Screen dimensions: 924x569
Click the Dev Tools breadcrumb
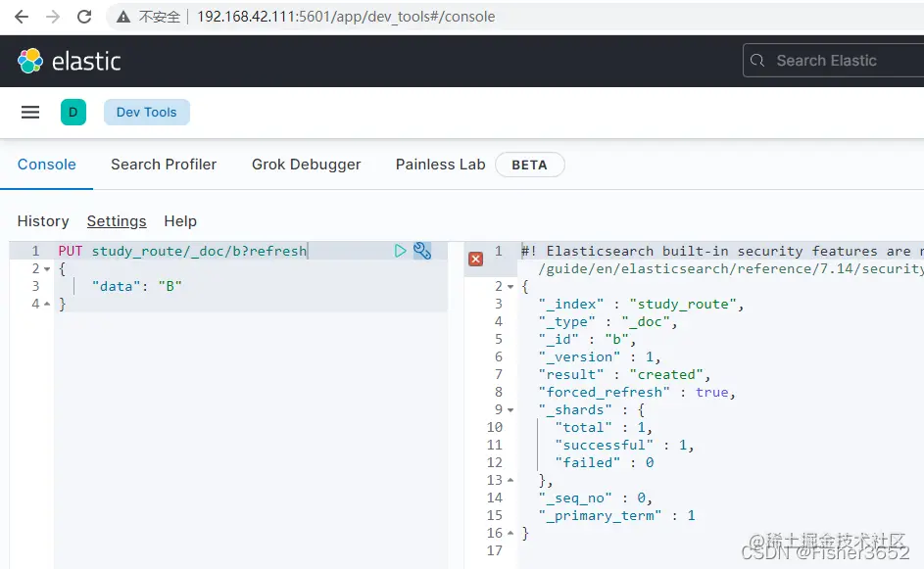click(147, 112)
